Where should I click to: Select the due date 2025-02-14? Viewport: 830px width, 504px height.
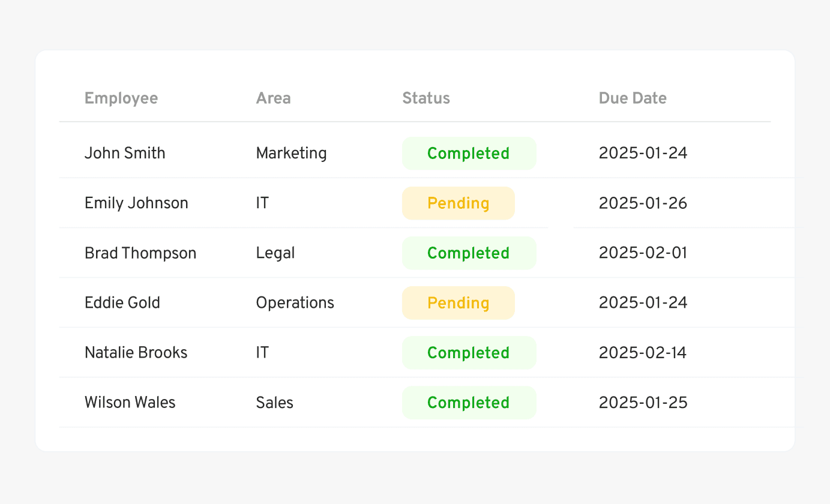[642, 353]
